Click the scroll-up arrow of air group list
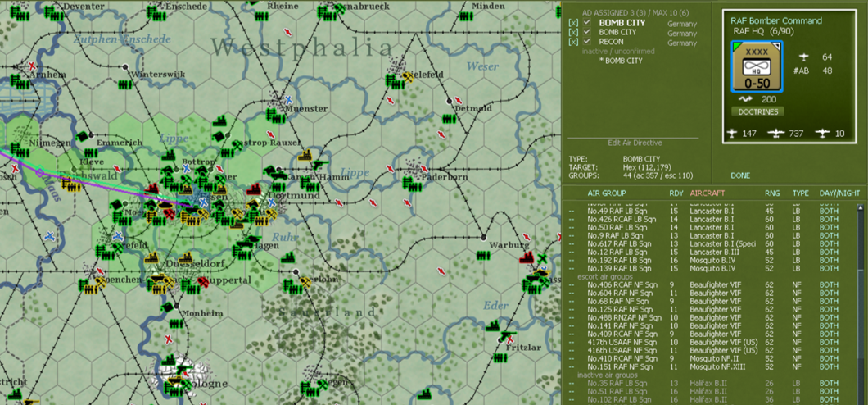 click(x=861, y=207)
